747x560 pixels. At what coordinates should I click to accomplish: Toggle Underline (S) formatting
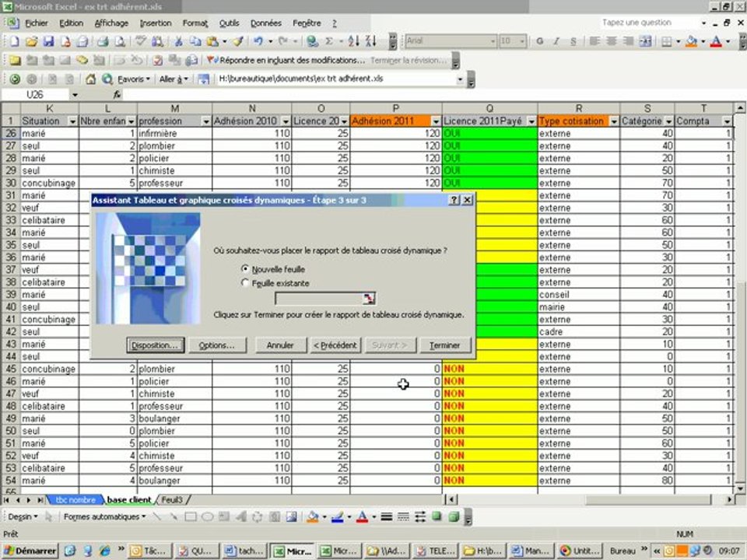[573, 41]
